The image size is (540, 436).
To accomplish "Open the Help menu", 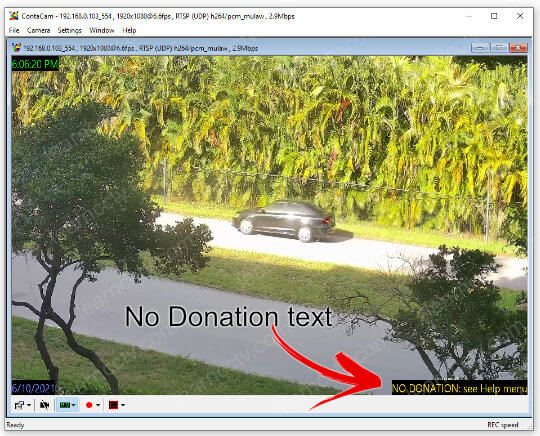I will [129, 30].
